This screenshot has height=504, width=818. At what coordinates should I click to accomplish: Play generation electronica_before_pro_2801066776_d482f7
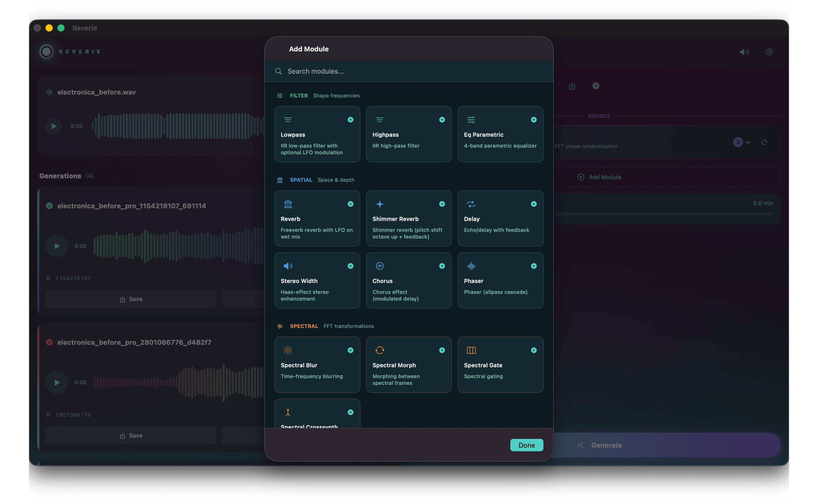(x=57, y=383)
